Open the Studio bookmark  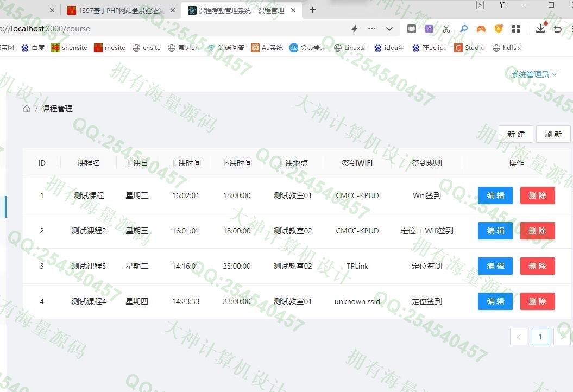[469, 47]
